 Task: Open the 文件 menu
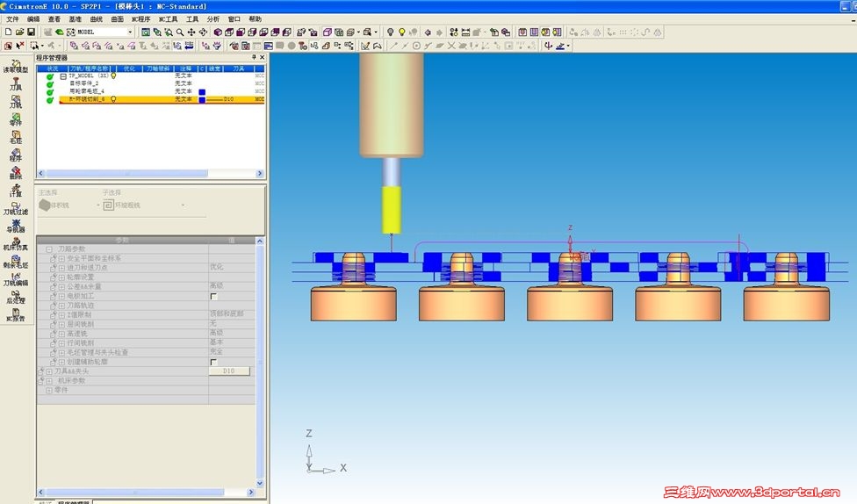tap(12, 19)
